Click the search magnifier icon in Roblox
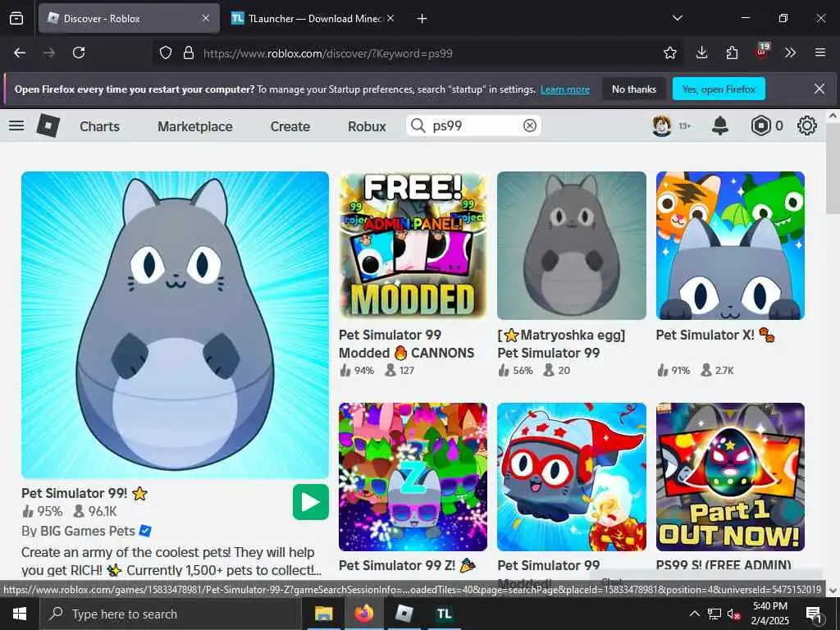The image size is (840, 630). [418, 126]
